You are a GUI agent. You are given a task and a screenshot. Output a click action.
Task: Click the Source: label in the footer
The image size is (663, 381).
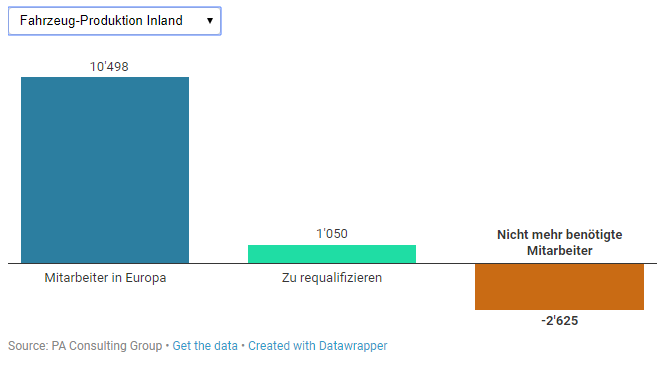(28, 346)
